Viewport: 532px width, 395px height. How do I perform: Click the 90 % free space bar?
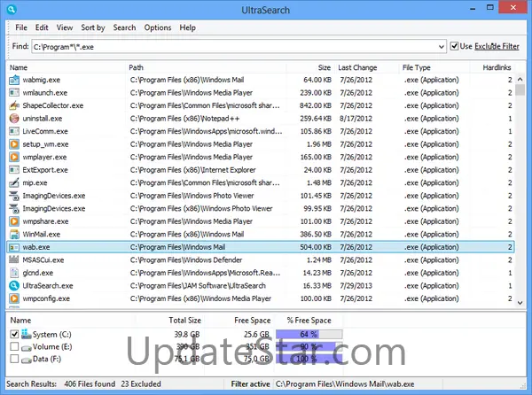309,346
